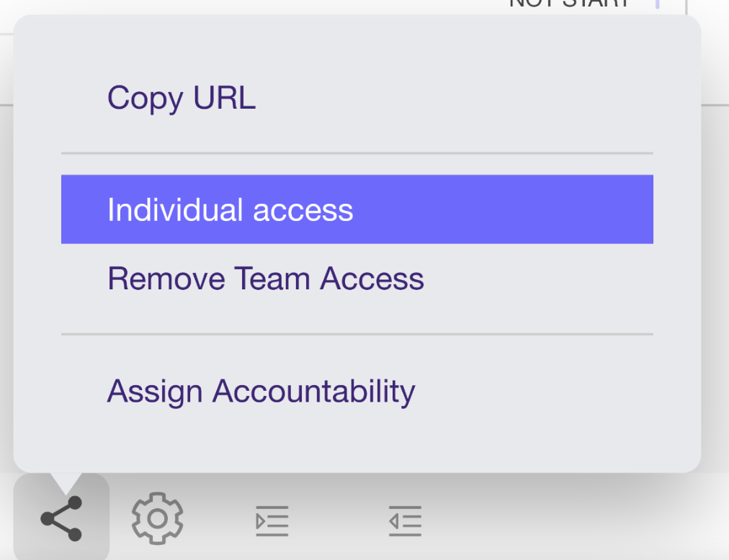729x560 pixels.
Task: Open settings with the gear icon
Action: [x=157, y=518]
